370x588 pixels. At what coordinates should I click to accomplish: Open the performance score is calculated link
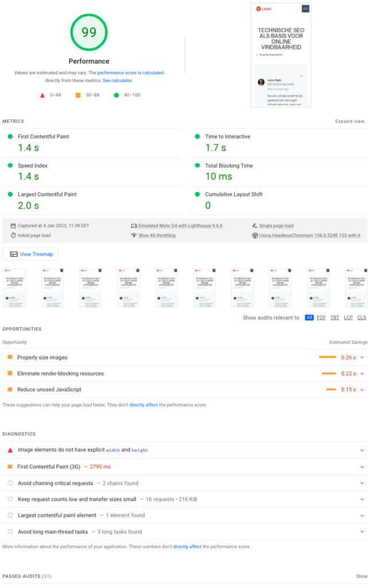(130, 73)
